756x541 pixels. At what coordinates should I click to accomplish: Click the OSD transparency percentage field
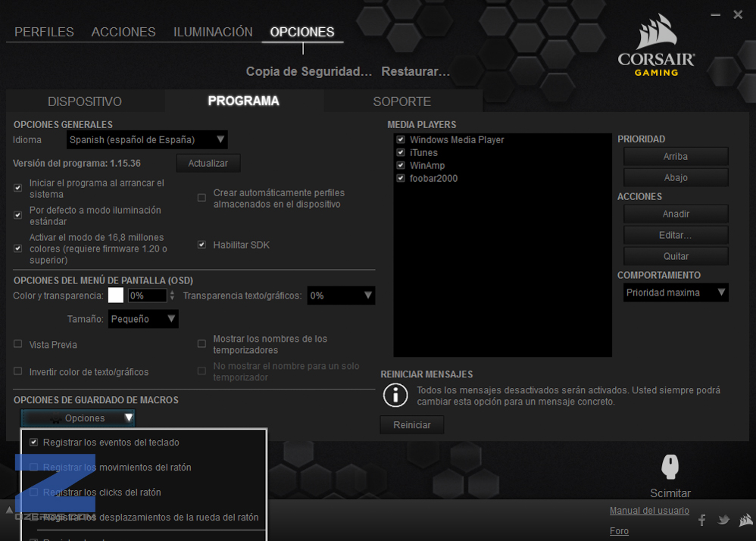pos(146,296)
